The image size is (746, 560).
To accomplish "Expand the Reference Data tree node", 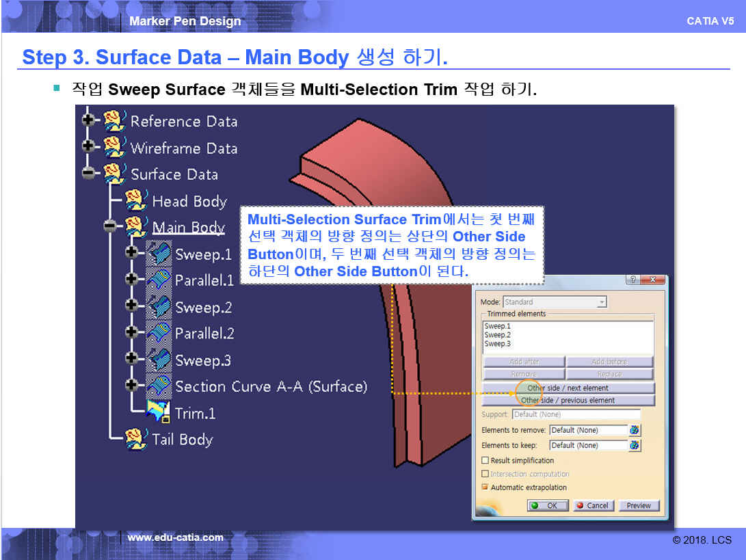I will click(x=88, y=120).
